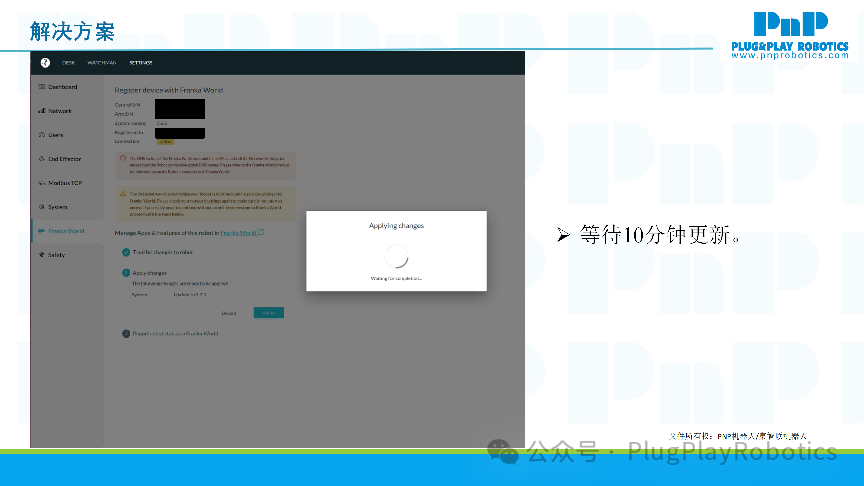Click the Modbus TCP icon in the sidebar
Screen dimensions: 864x486
[x=41, y=183]
